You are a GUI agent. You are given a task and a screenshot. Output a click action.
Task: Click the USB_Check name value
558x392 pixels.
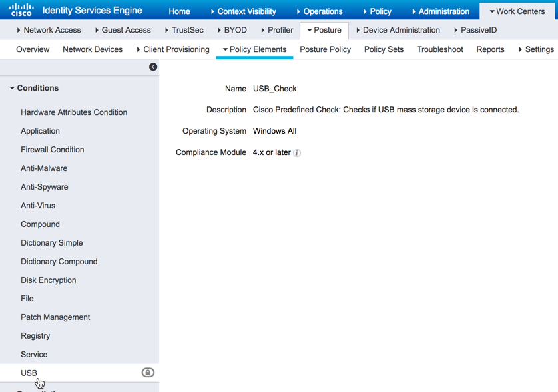[275, 89]
